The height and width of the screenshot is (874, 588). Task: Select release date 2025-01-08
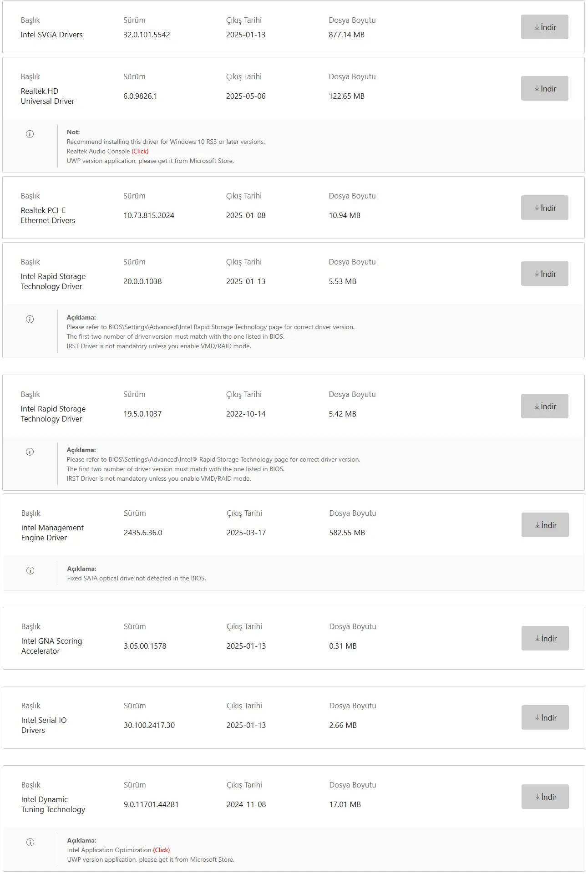(x=246, y=215)
